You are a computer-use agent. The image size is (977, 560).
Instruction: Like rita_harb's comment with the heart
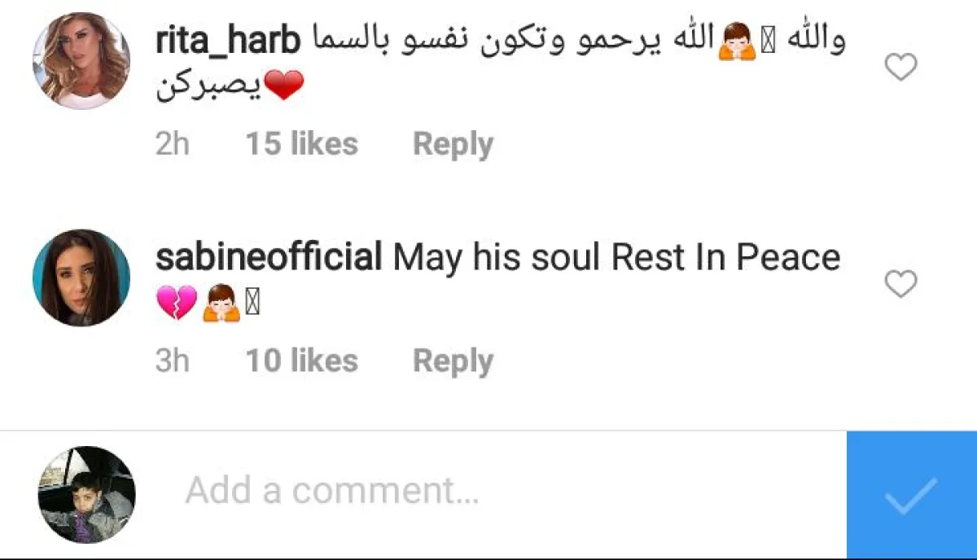[900, 68]
